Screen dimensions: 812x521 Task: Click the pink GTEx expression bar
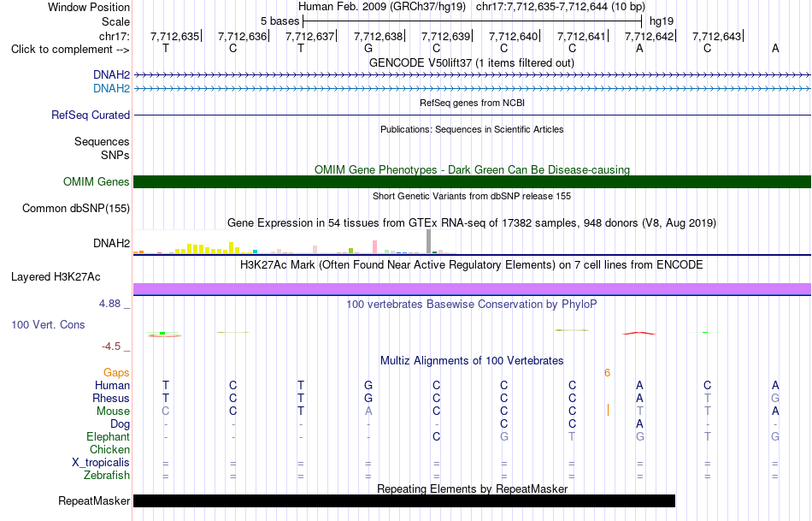point(374,246)
